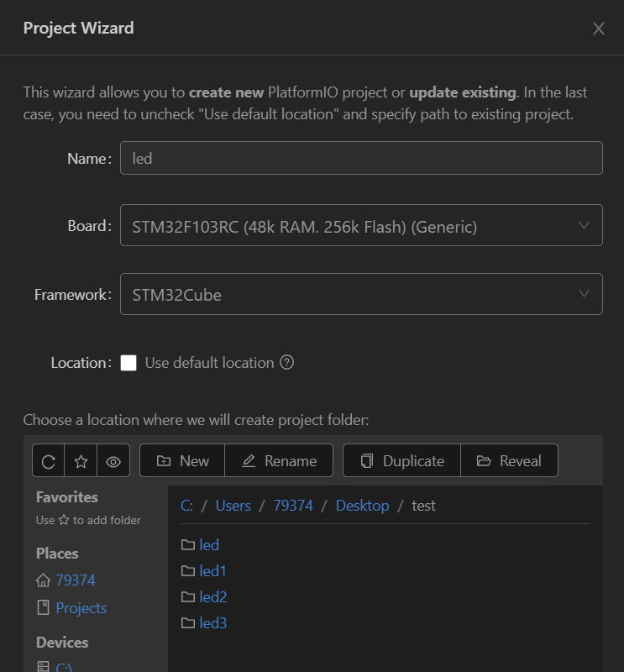624x672 pixels.
Task: Toggle hidden files with the eye icon
Action: click(x=113, y=460)
